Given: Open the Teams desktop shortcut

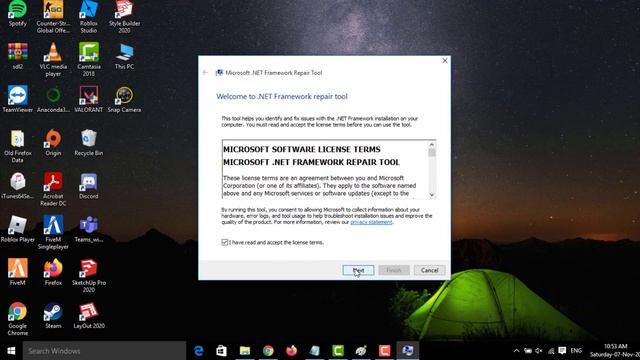Looking at the screenshot, I should click(x=89, y=229).
